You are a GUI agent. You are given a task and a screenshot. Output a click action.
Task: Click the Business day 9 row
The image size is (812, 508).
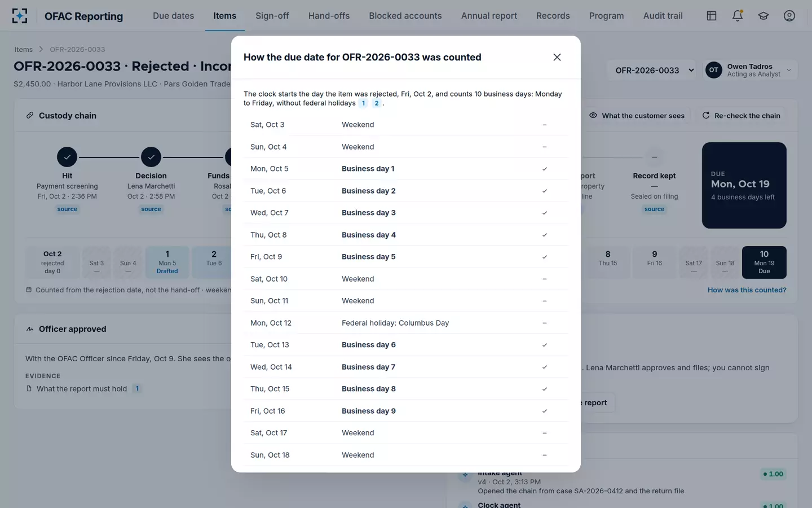pos(406,411)
